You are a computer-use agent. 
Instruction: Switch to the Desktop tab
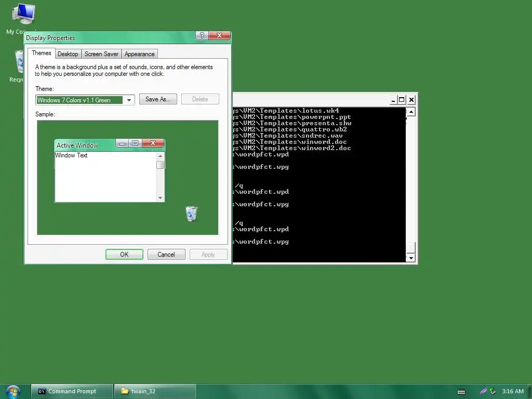pos(68,54)
